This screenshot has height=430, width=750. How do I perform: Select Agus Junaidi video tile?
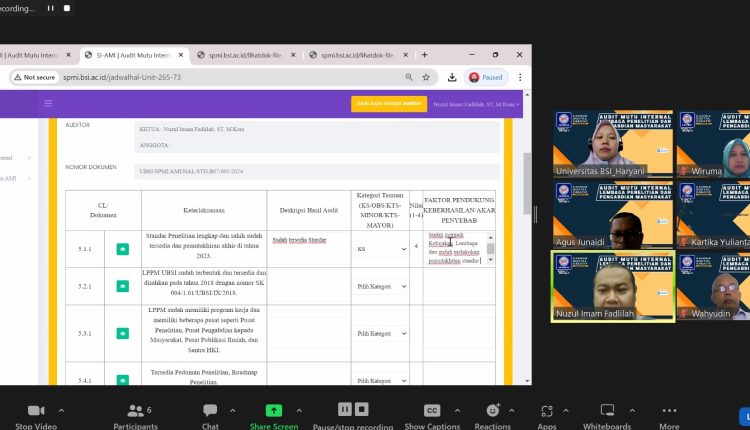point(613,215)
